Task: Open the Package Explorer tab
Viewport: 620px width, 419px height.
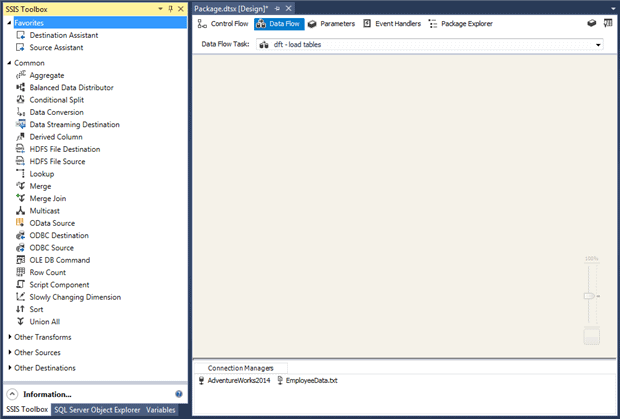Action: click(x=461, y=24)
